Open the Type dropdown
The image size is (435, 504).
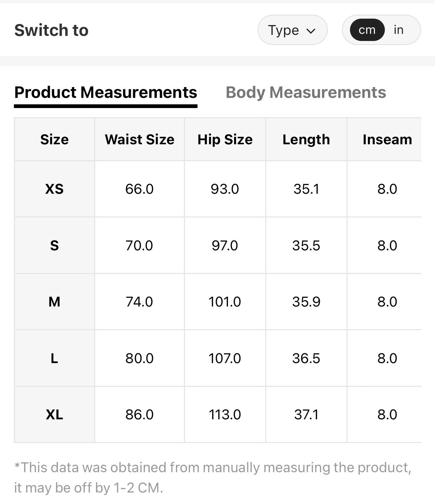tap(292, 30)
